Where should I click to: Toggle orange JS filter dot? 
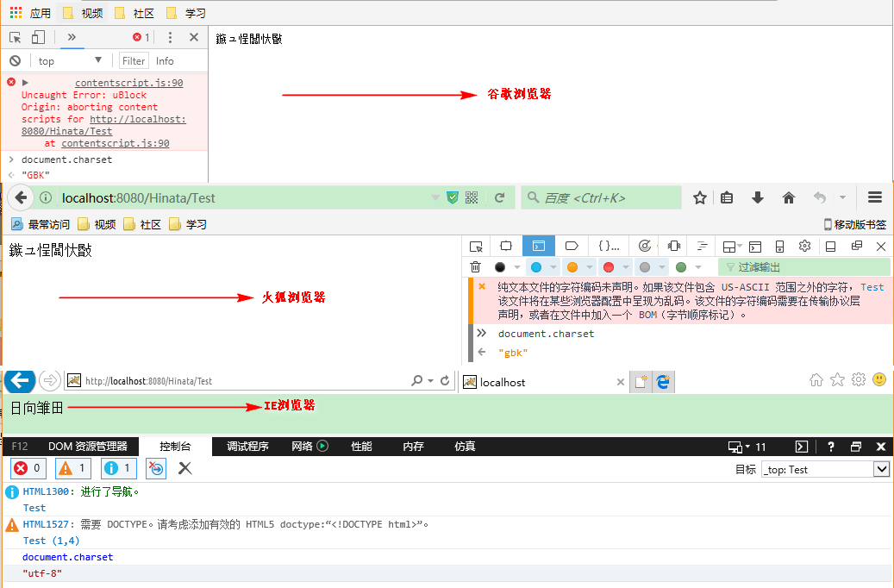coord(572,267)
